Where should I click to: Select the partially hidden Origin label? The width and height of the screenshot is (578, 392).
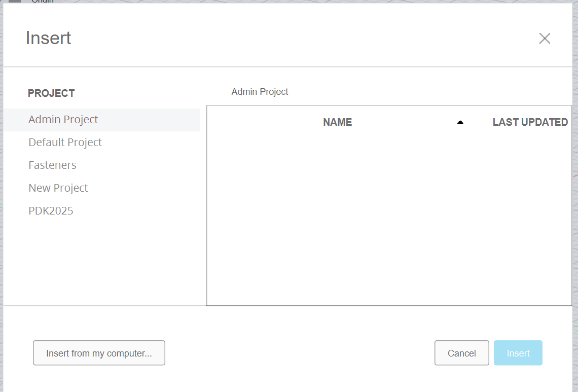pyautogui.click(x=43, y=2)
